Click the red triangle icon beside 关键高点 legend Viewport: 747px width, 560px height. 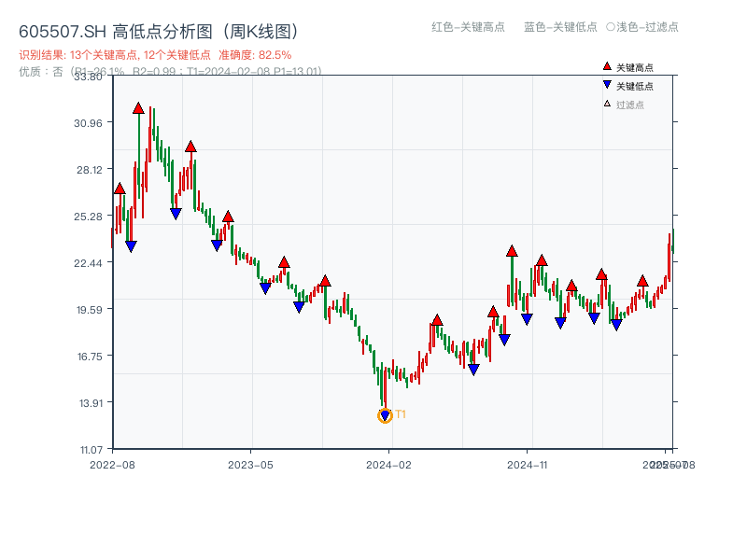(607, 66)
